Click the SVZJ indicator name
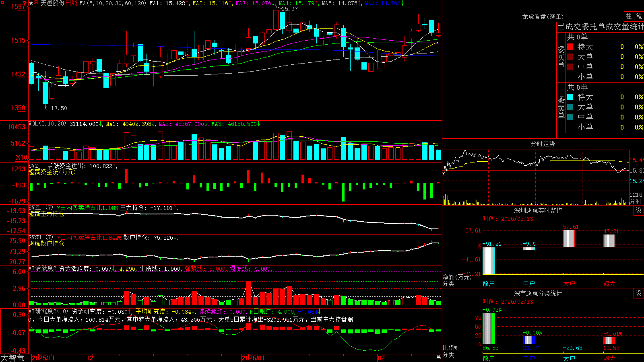644x362 pixels. (x=35, y=166)
